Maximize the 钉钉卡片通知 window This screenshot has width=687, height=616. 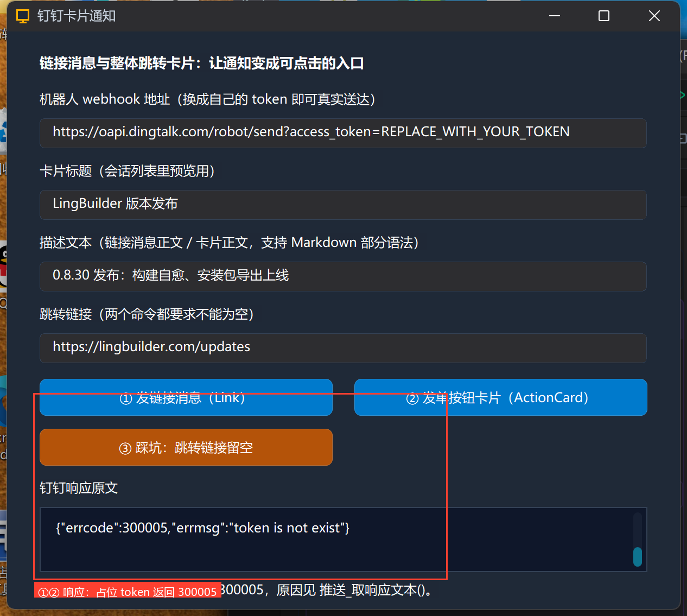point(604,16)
